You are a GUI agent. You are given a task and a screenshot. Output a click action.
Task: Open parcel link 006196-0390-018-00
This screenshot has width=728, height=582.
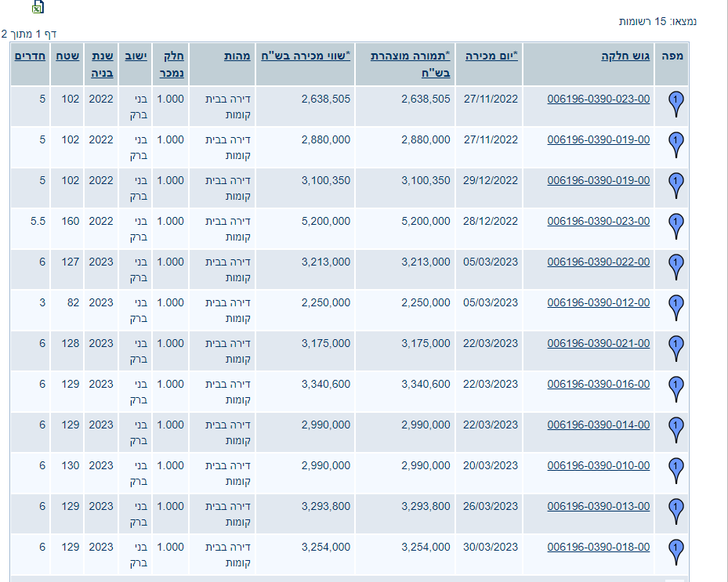point(598,547)
